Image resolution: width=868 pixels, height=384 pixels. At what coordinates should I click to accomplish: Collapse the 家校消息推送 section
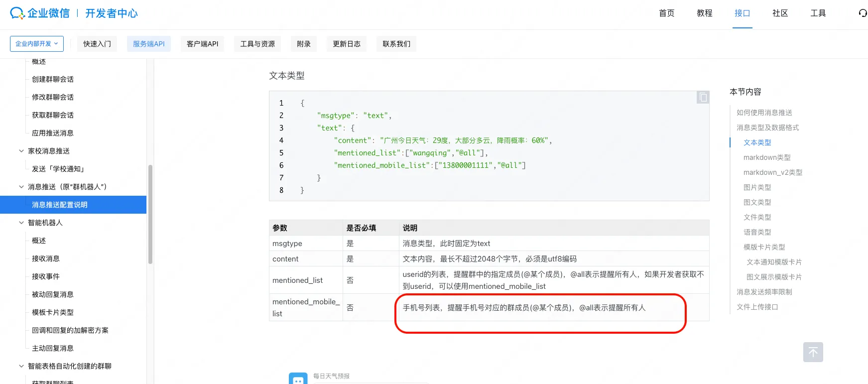21,151
